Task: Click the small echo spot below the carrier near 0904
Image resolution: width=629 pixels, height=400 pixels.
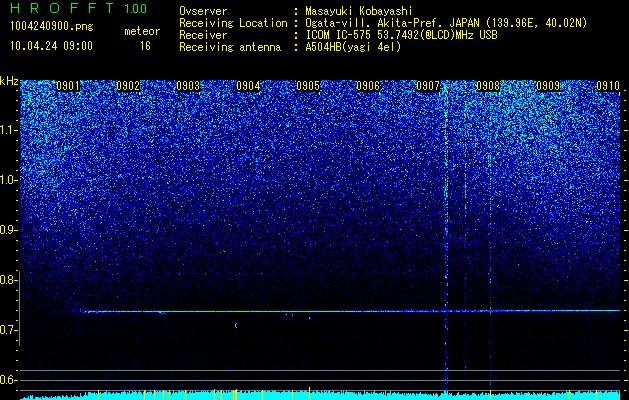Action: point(236,325)
